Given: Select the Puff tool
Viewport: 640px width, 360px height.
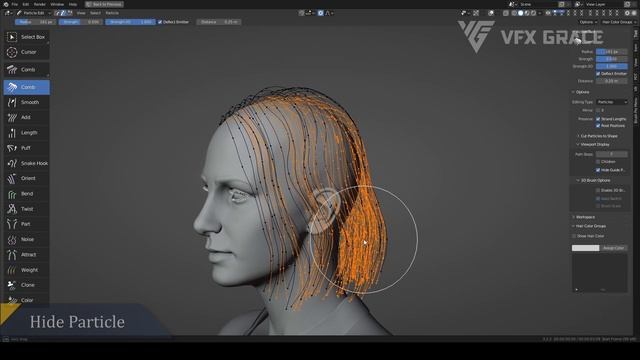Looking at the screenshot, I should [x=27, y=148].
